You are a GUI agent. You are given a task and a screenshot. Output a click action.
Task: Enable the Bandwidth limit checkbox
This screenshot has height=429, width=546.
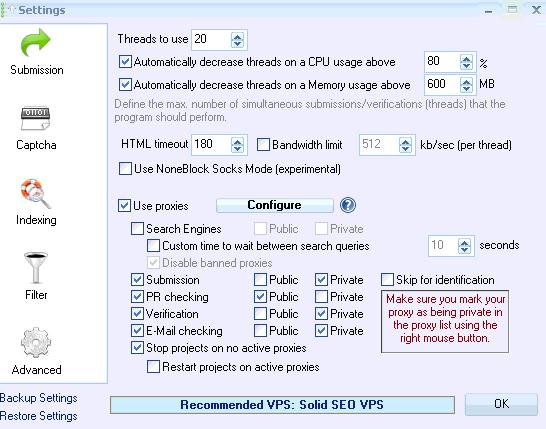pyautogui.click(x=263, y=145)
